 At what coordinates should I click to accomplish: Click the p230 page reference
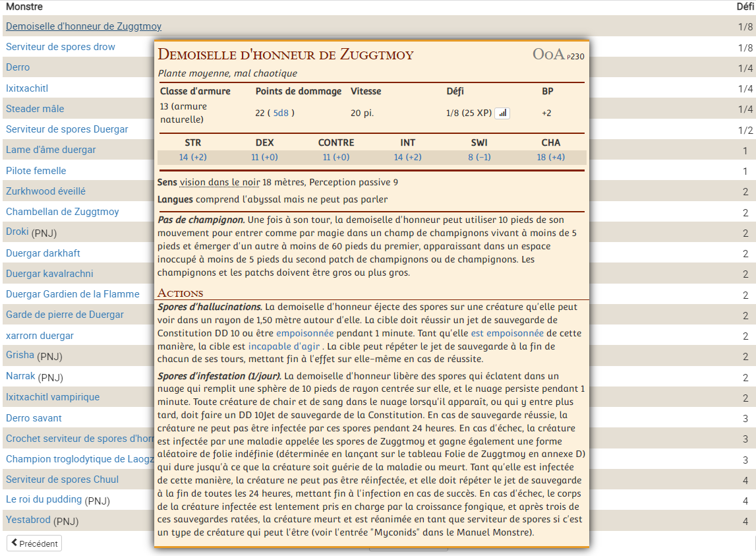575,57
